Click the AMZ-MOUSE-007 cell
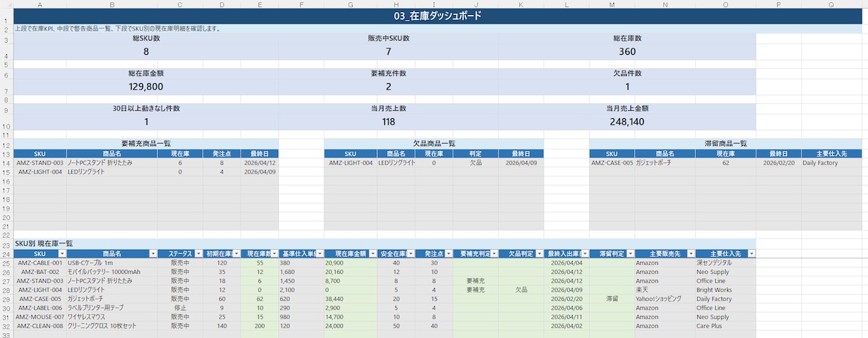 tap(40, 317)
